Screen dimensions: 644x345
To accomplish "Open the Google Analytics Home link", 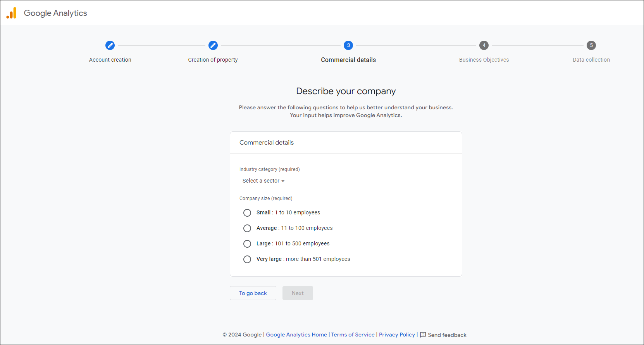I will point(296,335).
